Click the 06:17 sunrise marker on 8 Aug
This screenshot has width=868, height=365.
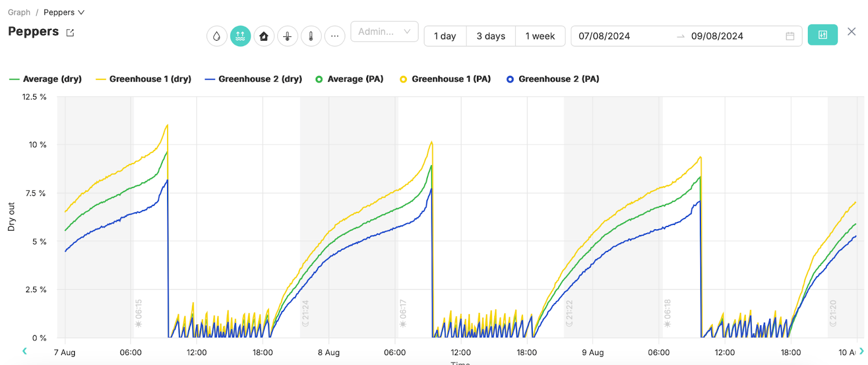click(403, 313)
